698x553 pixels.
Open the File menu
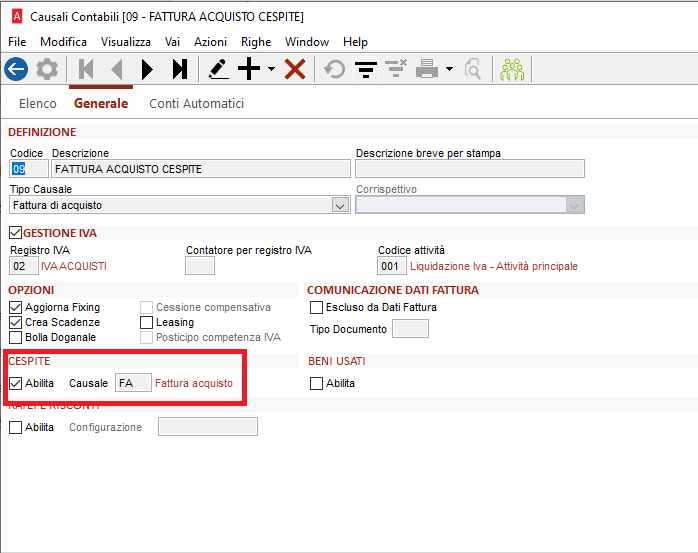pyautogui.click(x=17, y=42)
